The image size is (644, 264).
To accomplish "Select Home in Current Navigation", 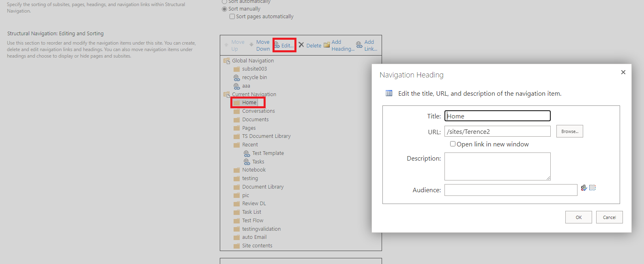I will click(x=249, y=103).
